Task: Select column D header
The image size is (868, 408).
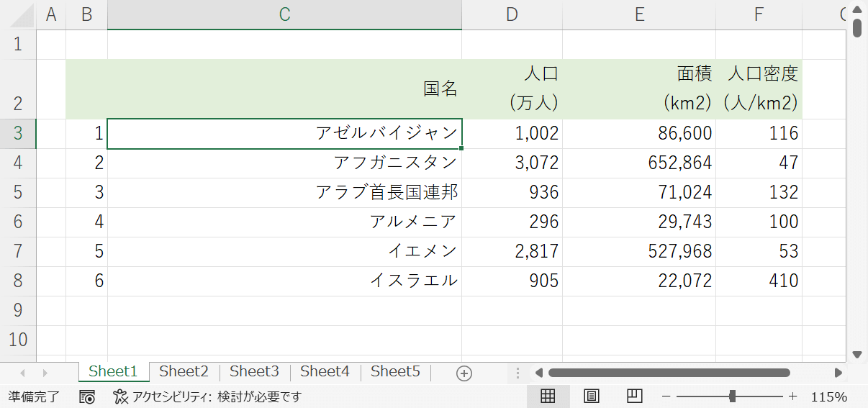Action: [x=512, y=14]
